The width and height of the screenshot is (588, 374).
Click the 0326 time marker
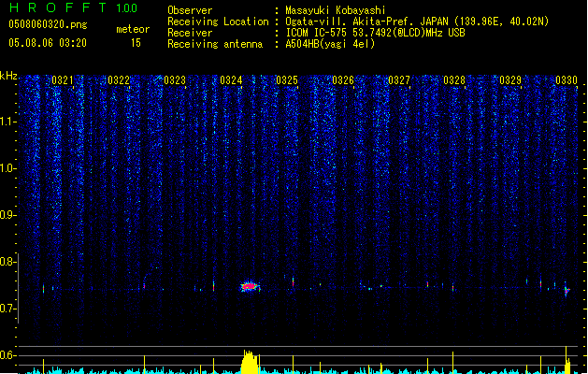tap(343, 80)
